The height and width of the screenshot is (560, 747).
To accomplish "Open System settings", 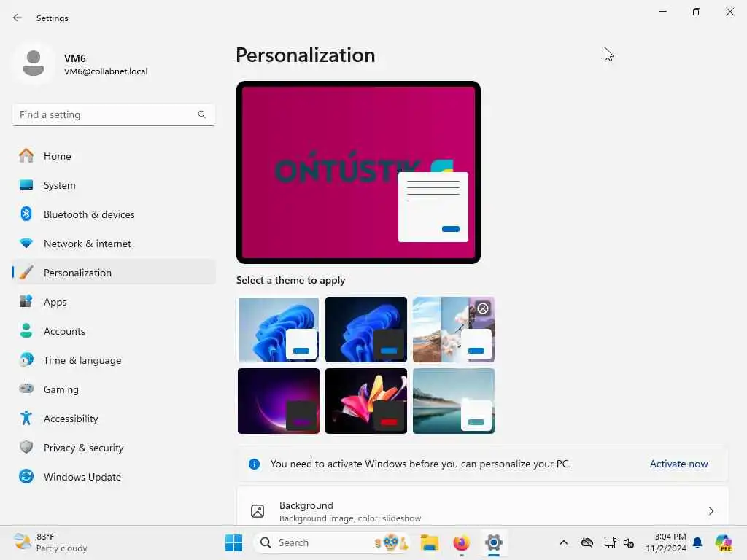I will [114, 184].
